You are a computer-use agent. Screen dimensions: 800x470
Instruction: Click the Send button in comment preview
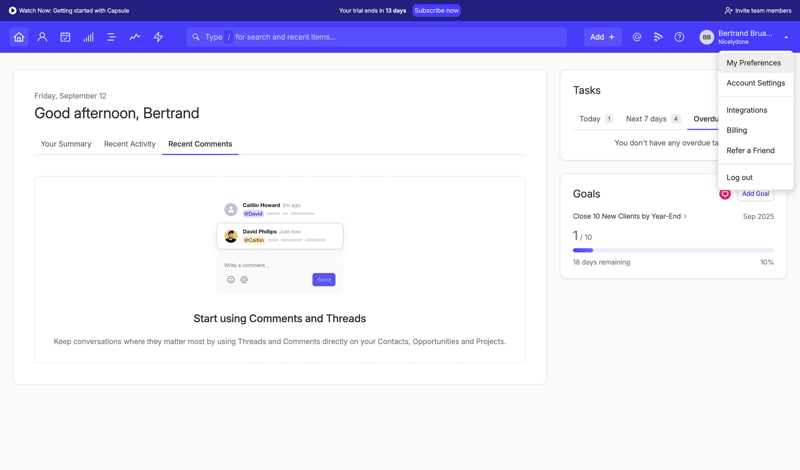[323, 280]
